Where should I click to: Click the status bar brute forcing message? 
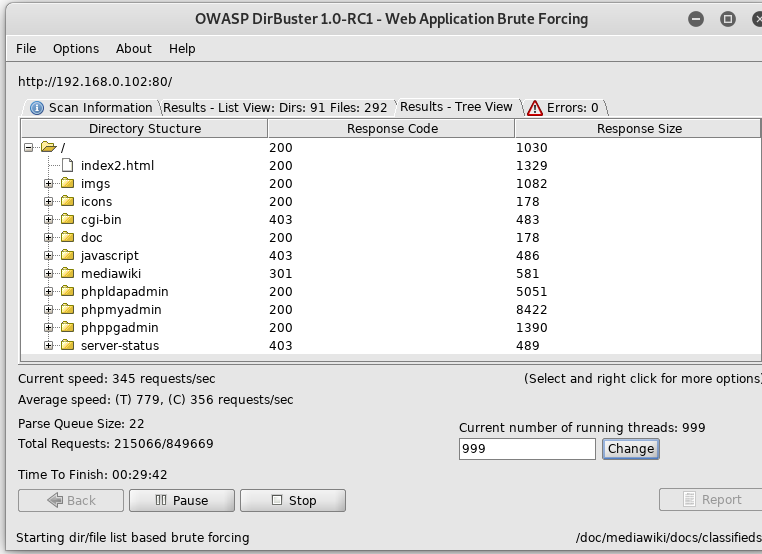[133, 537]
